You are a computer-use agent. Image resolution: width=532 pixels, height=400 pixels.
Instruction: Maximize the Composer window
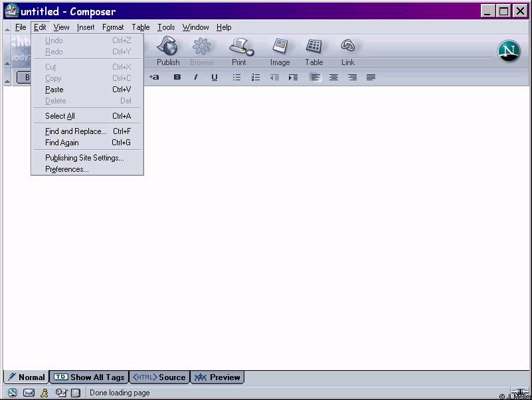pos(504,11)
